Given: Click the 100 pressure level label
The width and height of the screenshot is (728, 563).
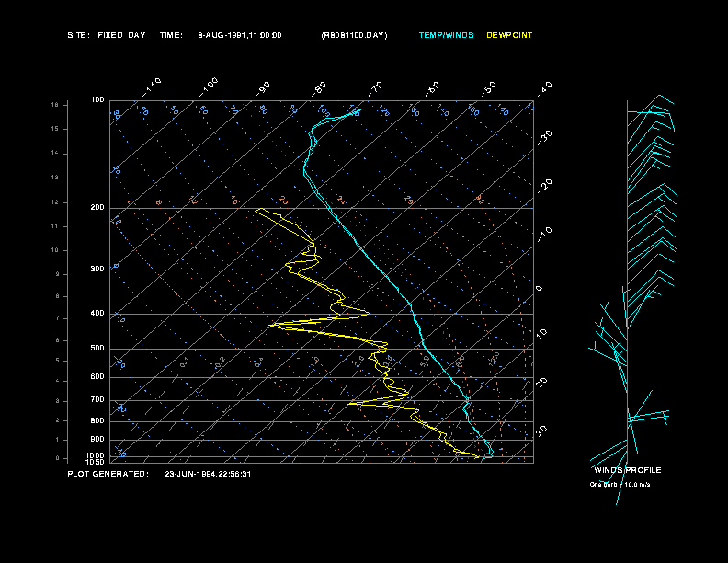Looking at the screenshot, I should (x=97, y=100).
